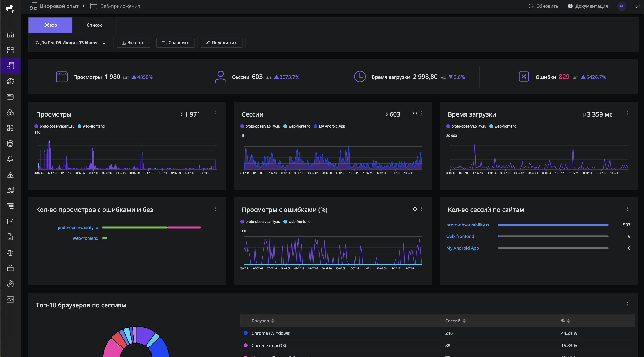Click the Просмотры browser-window KPI icon
Image resolution: width=644 pixels, height=357 pixels.
point(62,77)
